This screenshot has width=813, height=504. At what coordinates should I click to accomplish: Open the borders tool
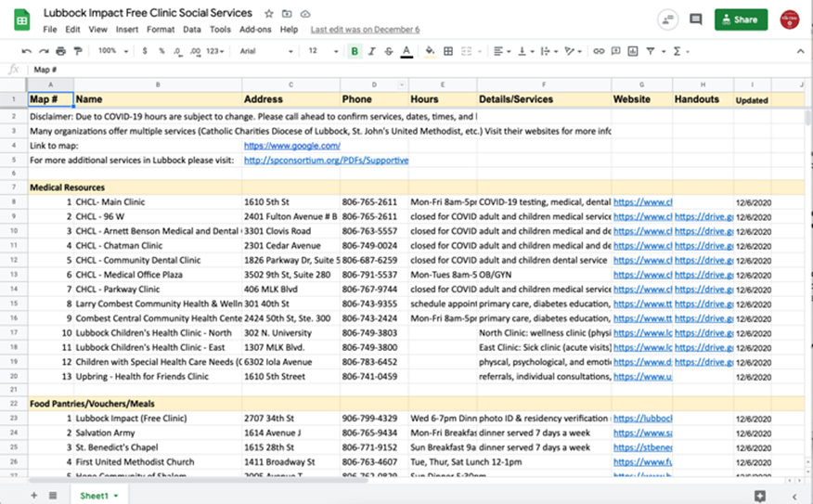pos(448,51)
